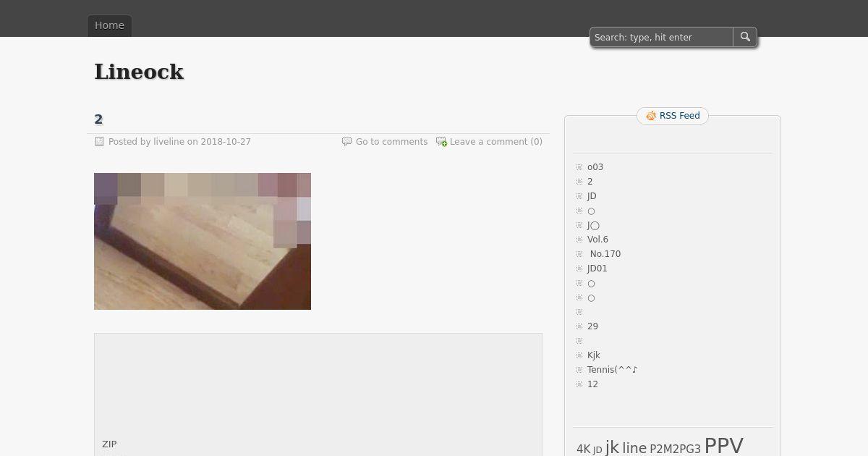This screenshot has height=456, width=868.
Task: Open recent post JD
Action: (x=592, y=196)
